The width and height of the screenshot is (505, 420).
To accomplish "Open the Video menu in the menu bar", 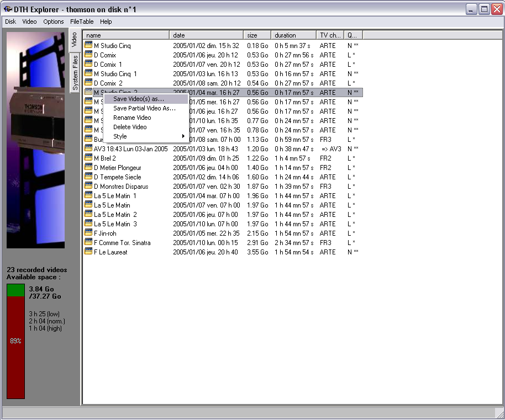I will point(29,22).
